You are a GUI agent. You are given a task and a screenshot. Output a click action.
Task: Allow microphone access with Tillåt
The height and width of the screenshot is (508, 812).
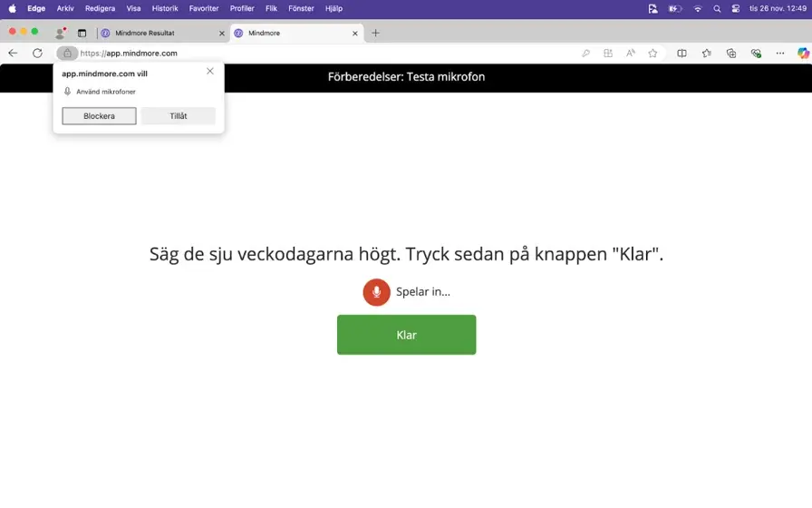click(x=179, y=116)
